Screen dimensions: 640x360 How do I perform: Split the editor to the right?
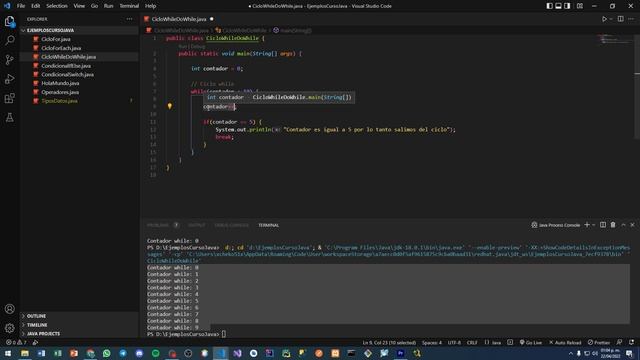[620, 19]
